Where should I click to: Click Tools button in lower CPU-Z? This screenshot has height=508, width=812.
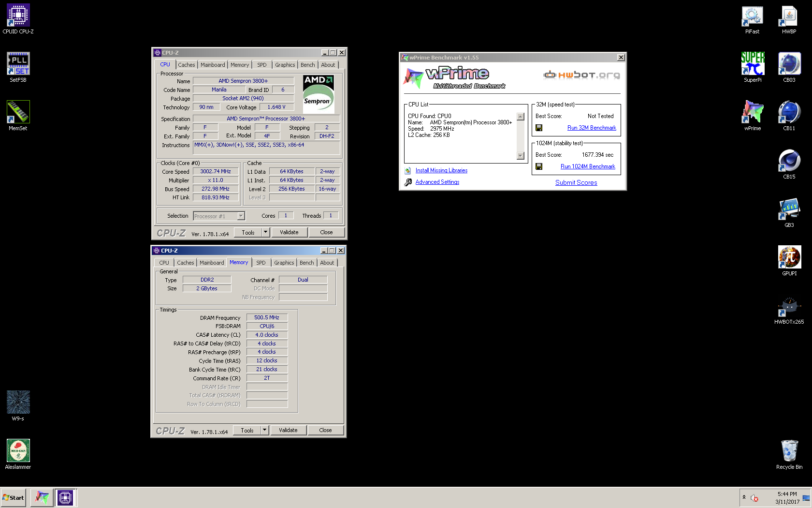pos(247,430)
